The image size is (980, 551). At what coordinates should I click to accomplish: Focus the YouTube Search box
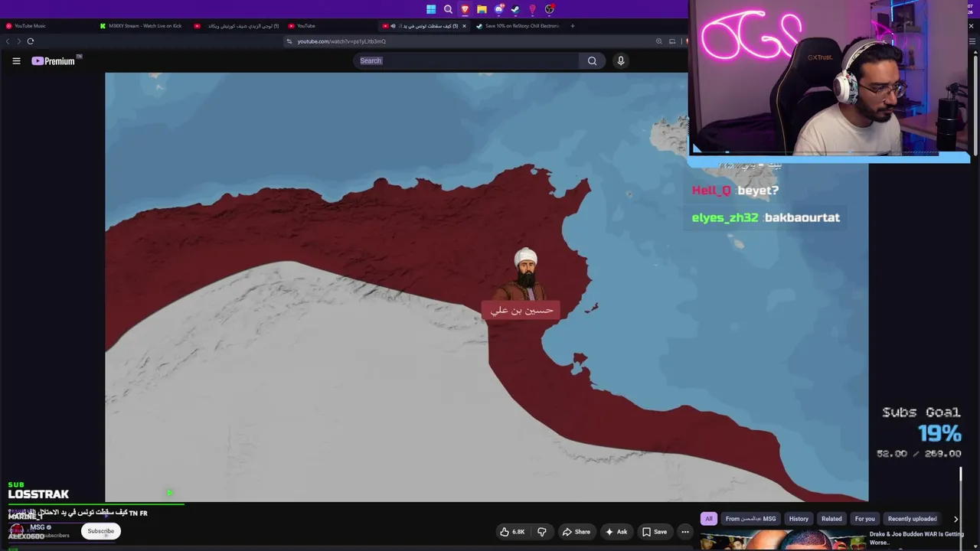pos(467,60)
